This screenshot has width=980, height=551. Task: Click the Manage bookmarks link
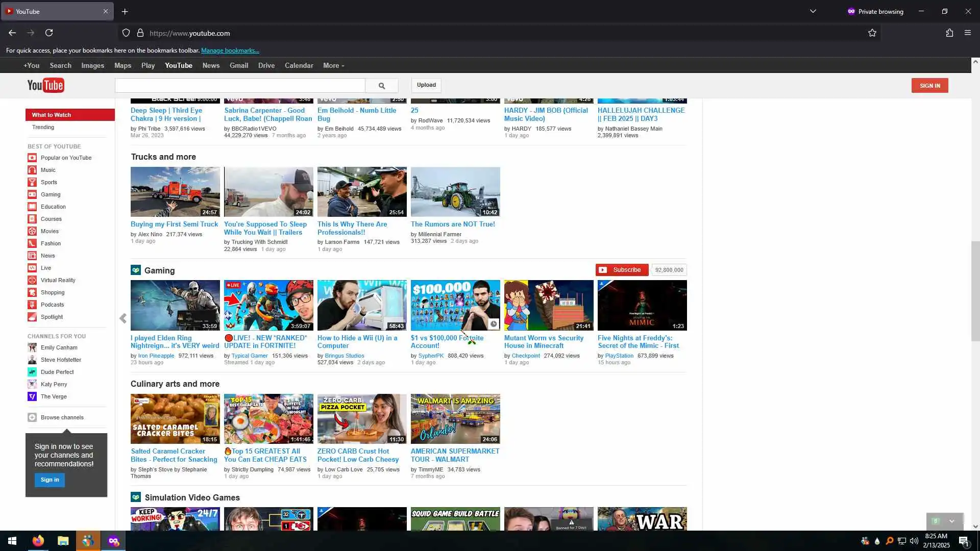[230, 51]
